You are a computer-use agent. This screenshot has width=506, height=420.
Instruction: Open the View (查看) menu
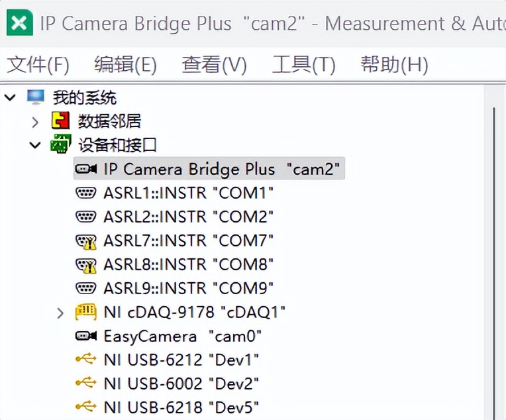click(214, 64)
